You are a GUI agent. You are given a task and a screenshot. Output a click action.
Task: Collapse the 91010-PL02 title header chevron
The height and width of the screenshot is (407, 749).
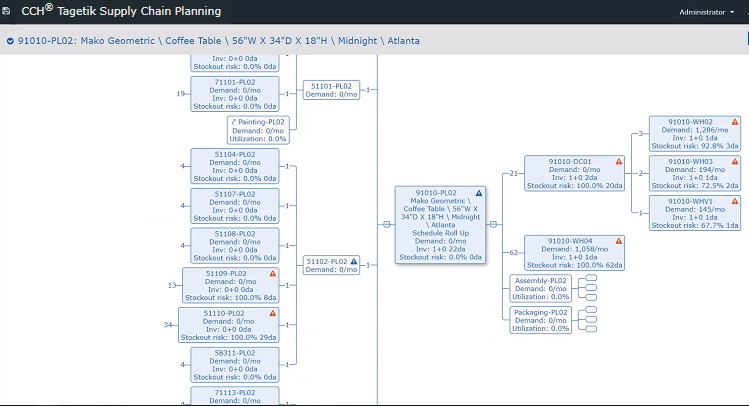click(x=10, y=41)
